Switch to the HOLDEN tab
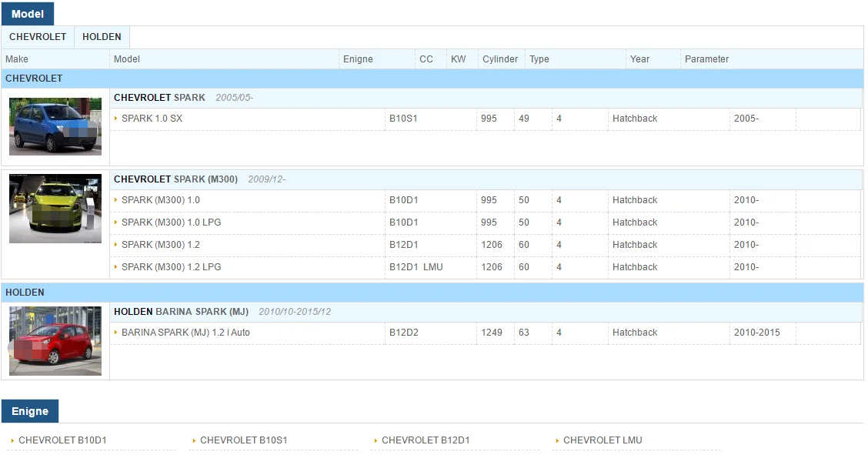868x455 pixels. [x=102, y=37]
